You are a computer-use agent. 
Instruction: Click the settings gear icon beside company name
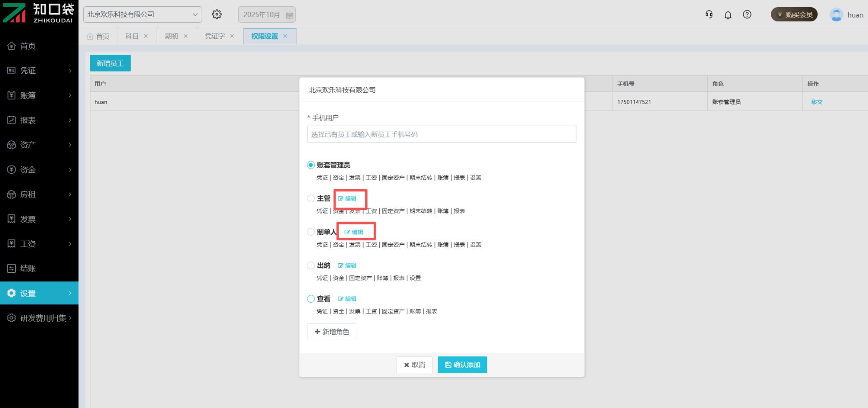[x=217, y=14]
